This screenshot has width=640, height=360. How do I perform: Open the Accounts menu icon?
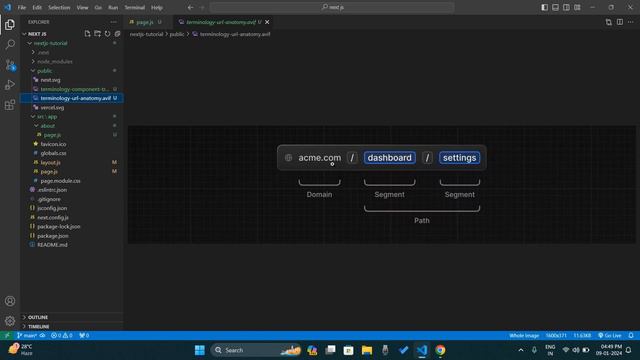pos(10,301)
